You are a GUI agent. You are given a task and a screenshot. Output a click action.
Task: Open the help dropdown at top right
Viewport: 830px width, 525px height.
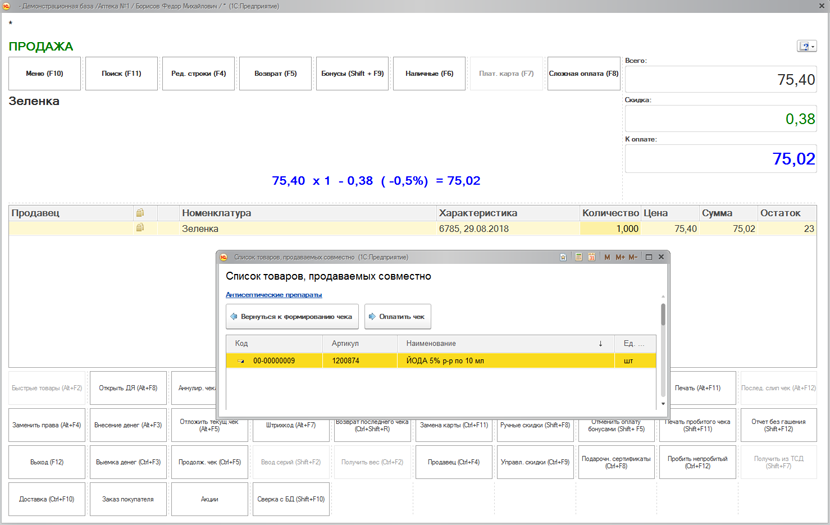(x=806, y=46)
